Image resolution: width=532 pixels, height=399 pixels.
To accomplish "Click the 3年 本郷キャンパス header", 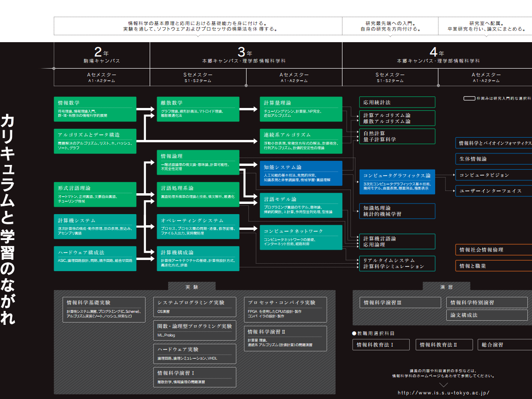I will (x=246, y=55).
